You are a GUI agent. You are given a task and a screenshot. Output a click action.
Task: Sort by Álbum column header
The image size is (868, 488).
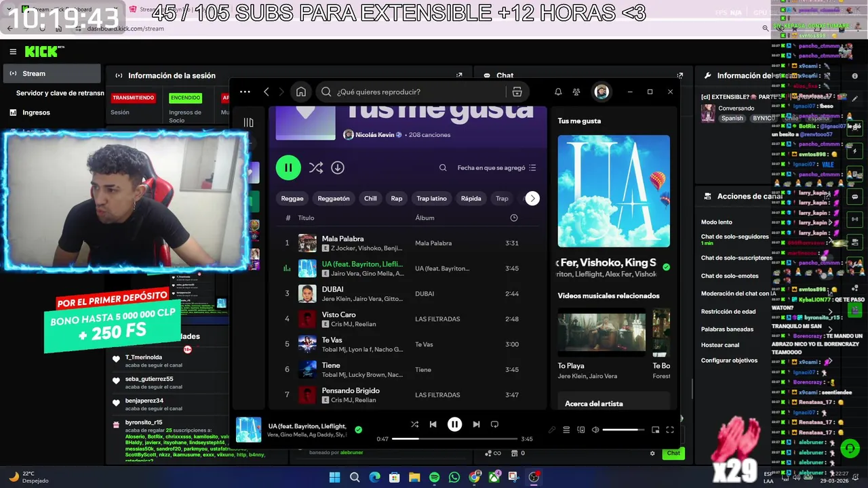coord(425,218)
